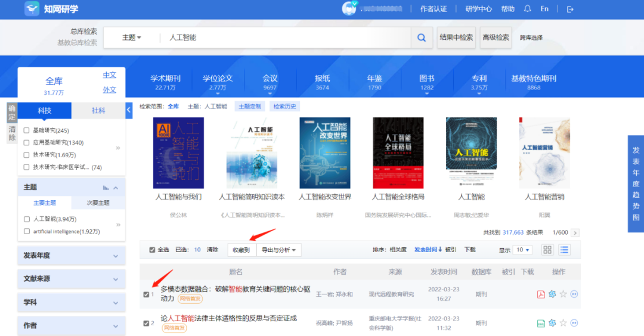Open 论人工智能法律主体 article in 研学 reader icon
Image resolution: width=644 pixels, height=336 pixels.
(552, 323)
